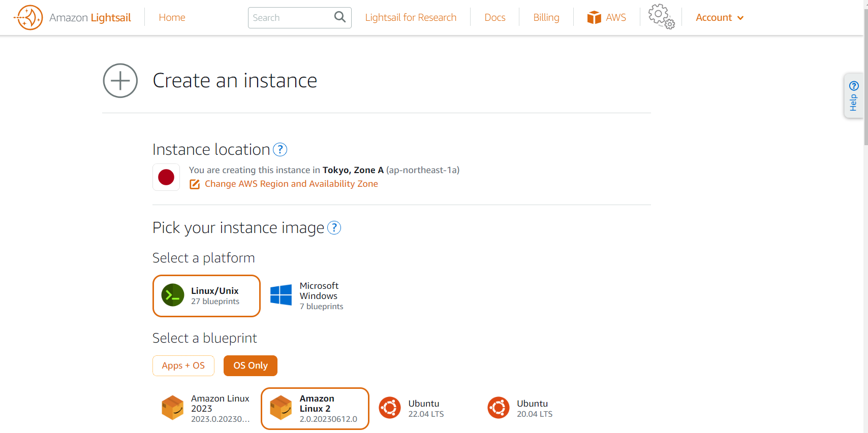
Task: Open the Billing page link
Action: pyautogui.click(x=546, y=18)
